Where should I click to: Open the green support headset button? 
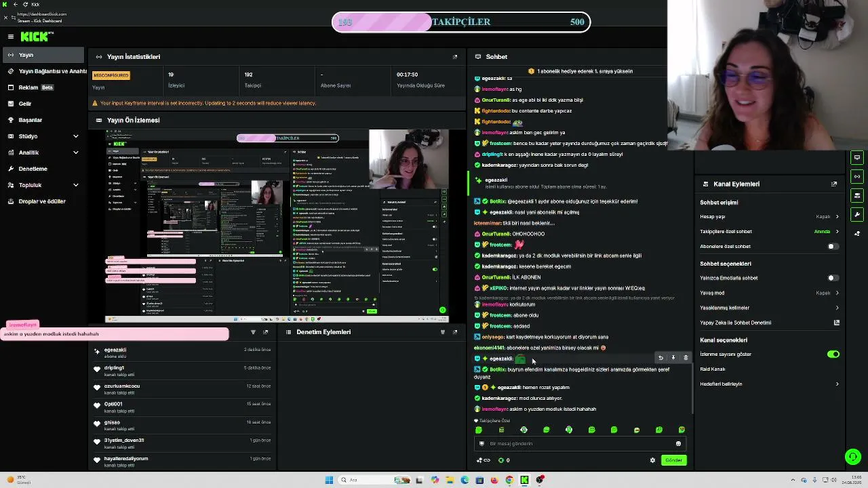(x=853, y=457)
